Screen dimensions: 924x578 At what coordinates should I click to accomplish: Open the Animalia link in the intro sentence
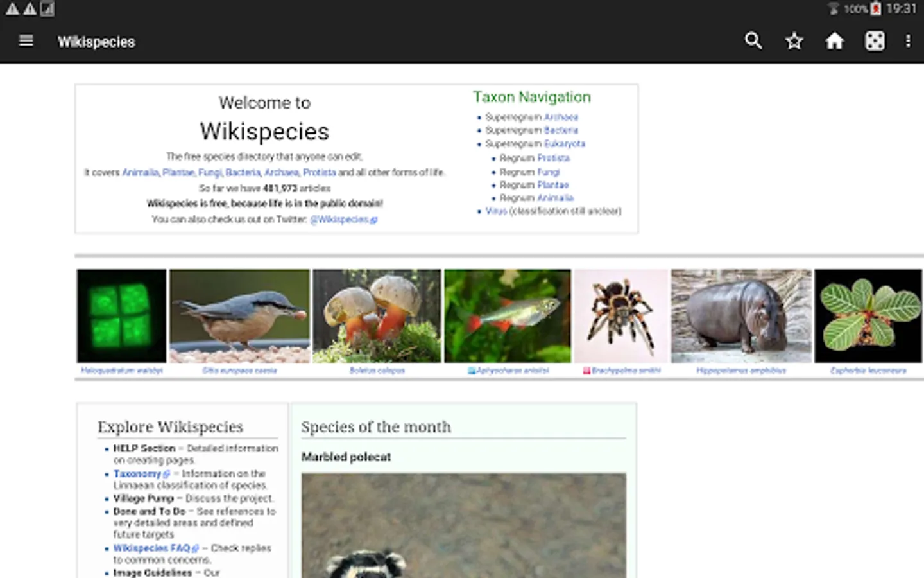click(x=141, y=172)
